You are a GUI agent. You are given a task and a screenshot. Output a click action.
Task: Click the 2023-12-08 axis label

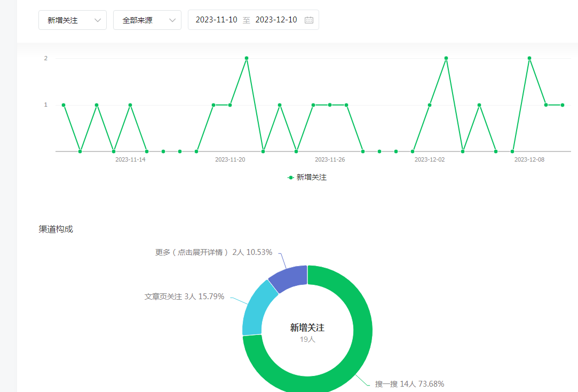point(529,159)
